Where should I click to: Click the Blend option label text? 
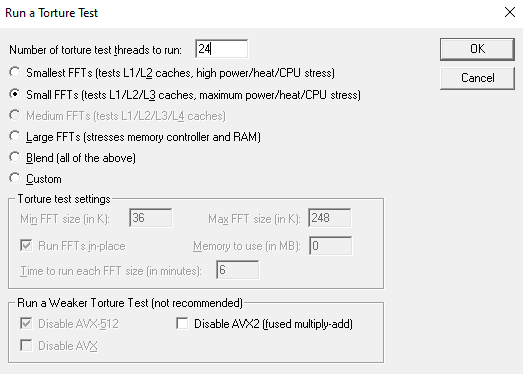[x=81, y=158]
